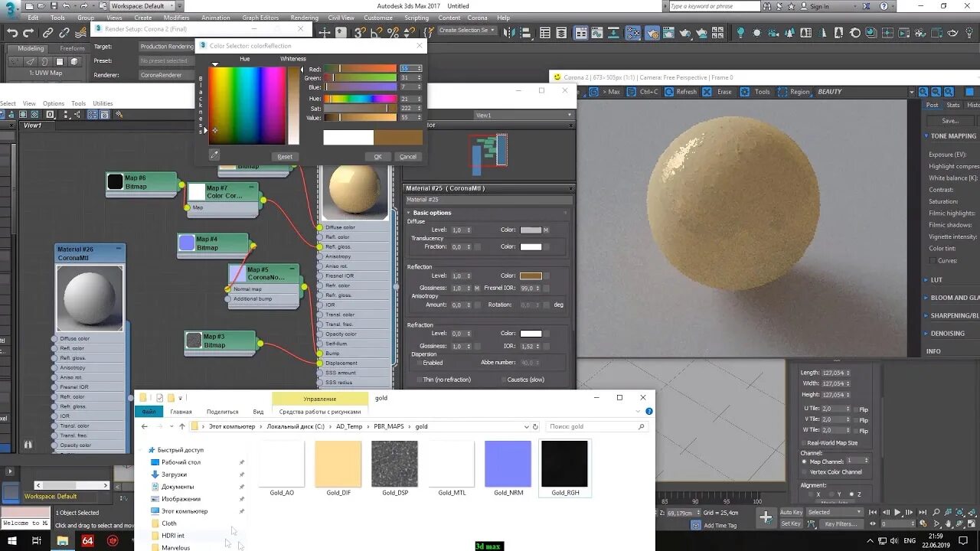Image resolution: width=980 pixels, height=551 pixels.
Task: Toggle the V Tile Flip checkbox
Action: pos(855,419)
